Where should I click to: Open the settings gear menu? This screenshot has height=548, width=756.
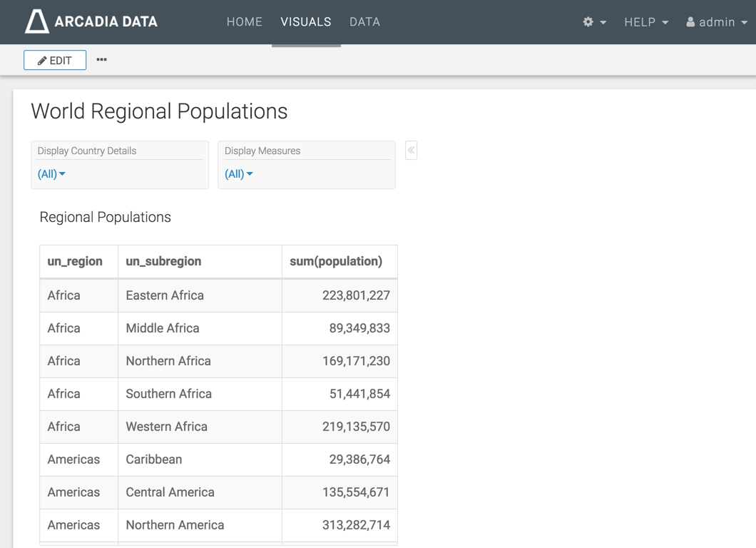588,22
